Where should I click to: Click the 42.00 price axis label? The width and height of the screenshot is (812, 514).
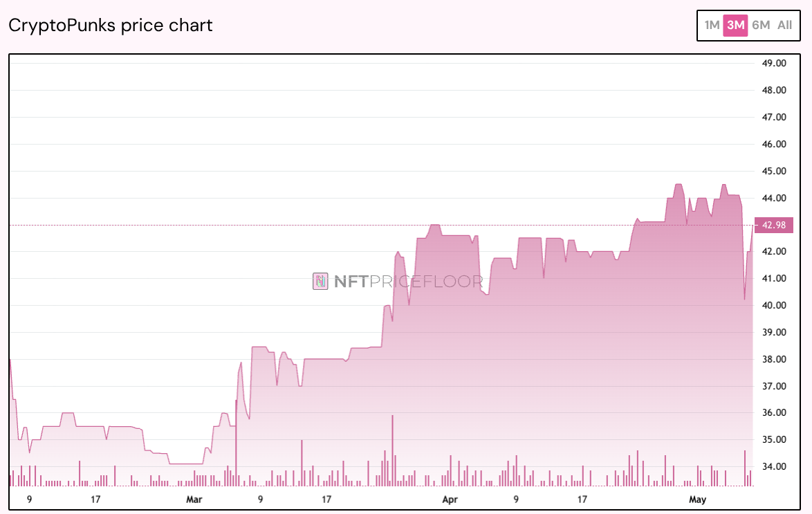click(774, 251)
